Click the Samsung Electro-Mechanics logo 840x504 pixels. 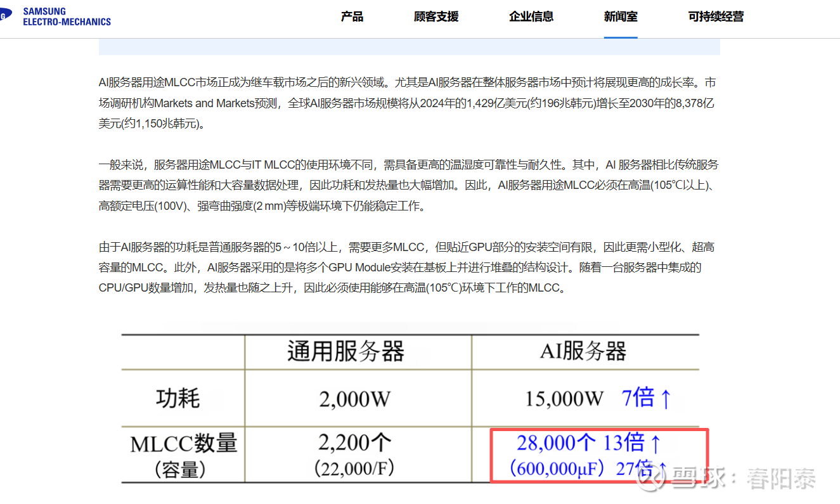(x=57, y=16)
